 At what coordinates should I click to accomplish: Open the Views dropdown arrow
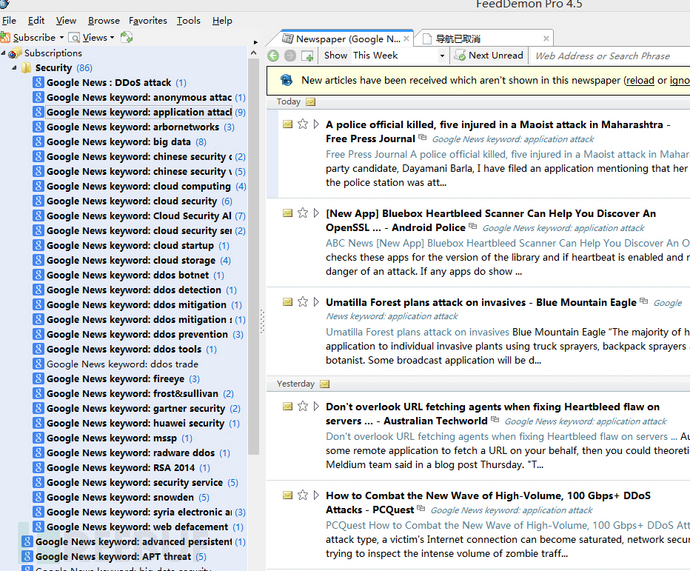tap(112, 38)
